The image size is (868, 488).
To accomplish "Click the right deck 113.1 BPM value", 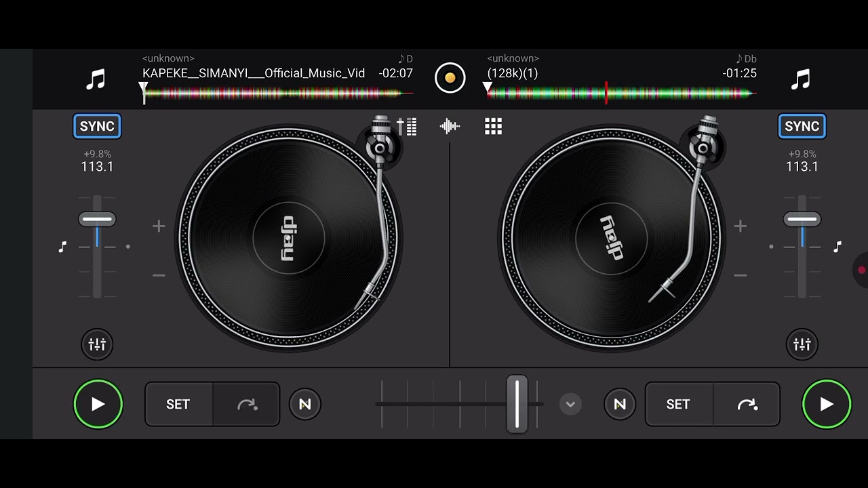I will coord(802,167).
